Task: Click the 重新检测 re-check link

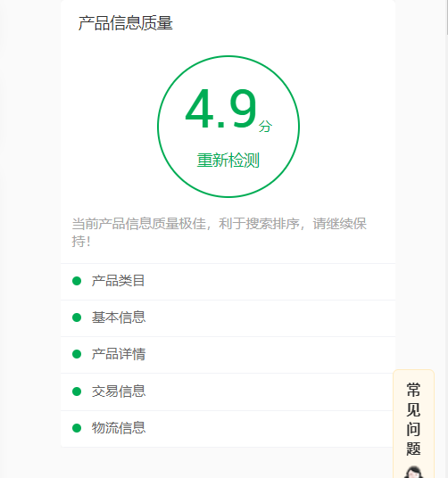Action: (x=228, y=161)
